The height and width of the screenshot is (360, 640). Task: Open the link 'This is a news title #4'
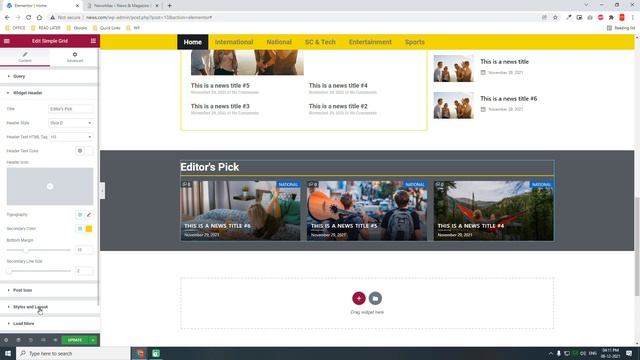click(338, 86)
